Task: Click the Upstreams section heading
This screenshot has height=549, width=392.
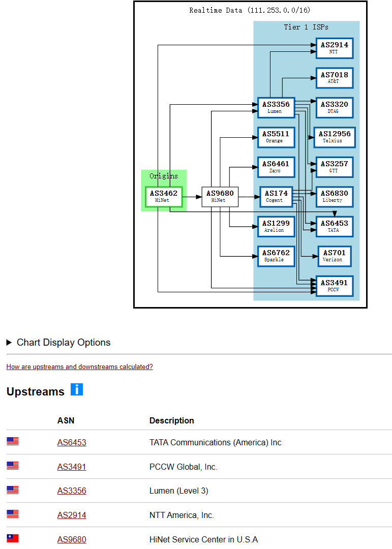Action: pyautogui.click(x=36, y=391)
